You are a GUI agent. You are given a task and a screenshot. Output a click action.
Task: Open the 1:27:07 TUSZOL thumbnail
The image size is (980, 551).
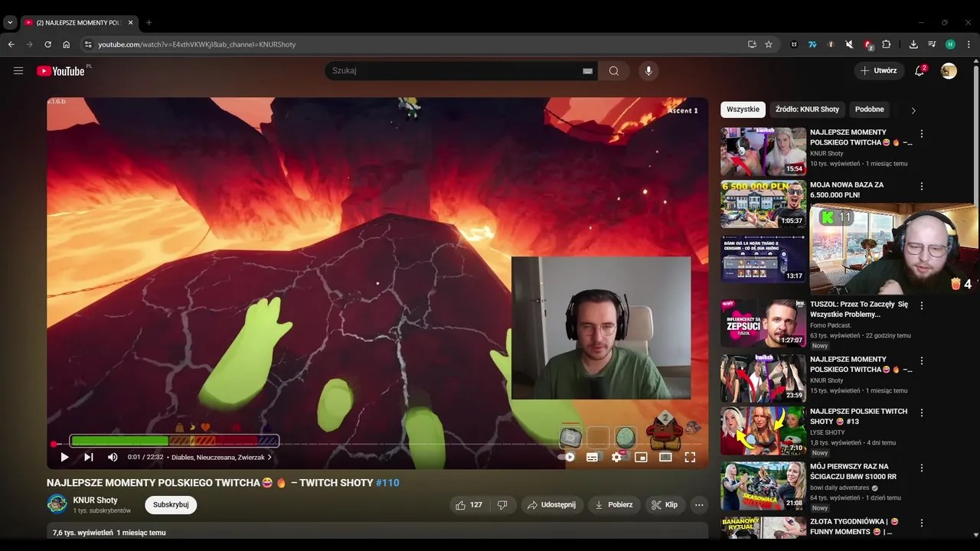click(763, 323)
